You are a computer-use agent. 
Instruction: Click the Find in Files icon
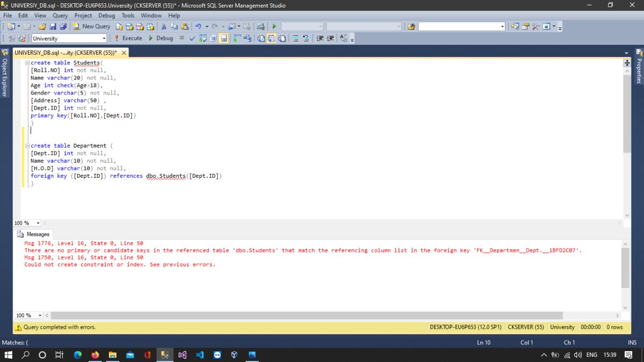click(x=411, y=26)
